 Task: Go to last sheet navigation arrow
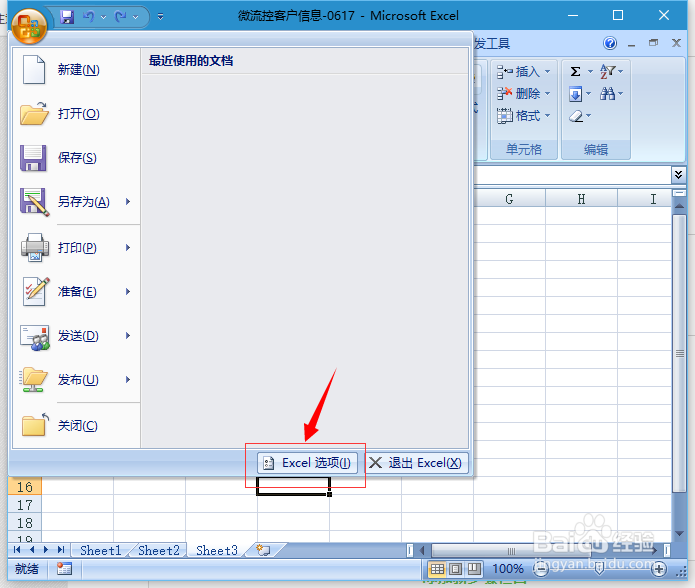pos(61,550)
